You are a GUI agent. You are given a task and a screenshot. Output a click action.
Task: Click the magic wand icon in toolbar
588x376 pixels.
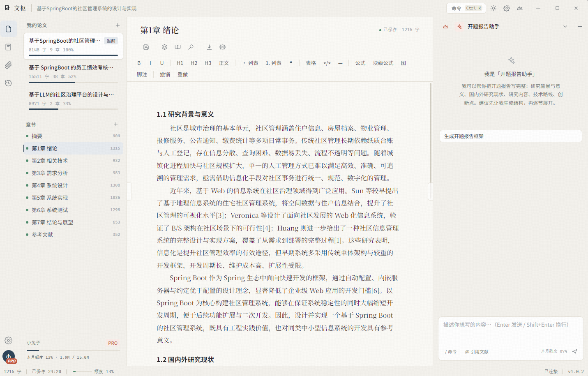(x=191, y=47)
